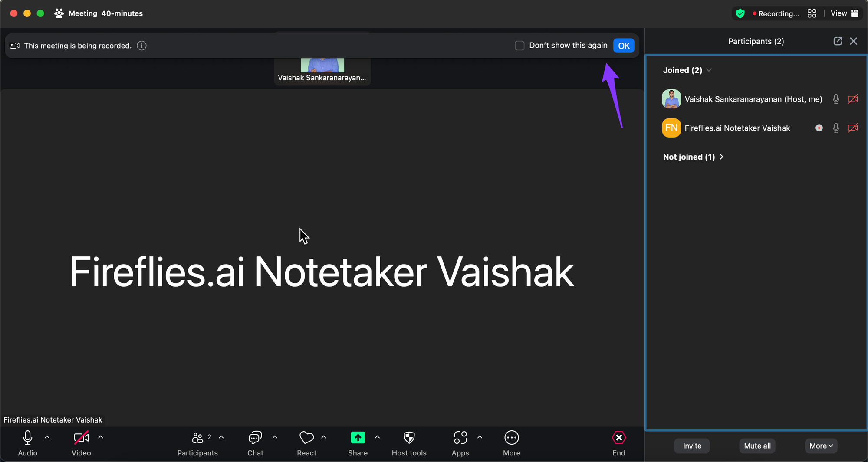Screen dimensions: 868x462
Task: Click the Mute all button
Action: [x=757, y=446]
